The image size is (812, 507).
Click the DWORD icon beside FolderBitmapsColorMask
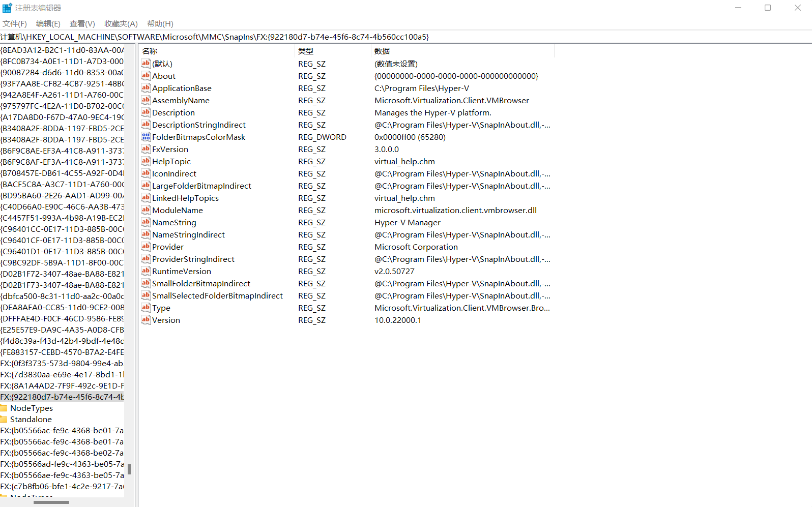click(146, 137)
